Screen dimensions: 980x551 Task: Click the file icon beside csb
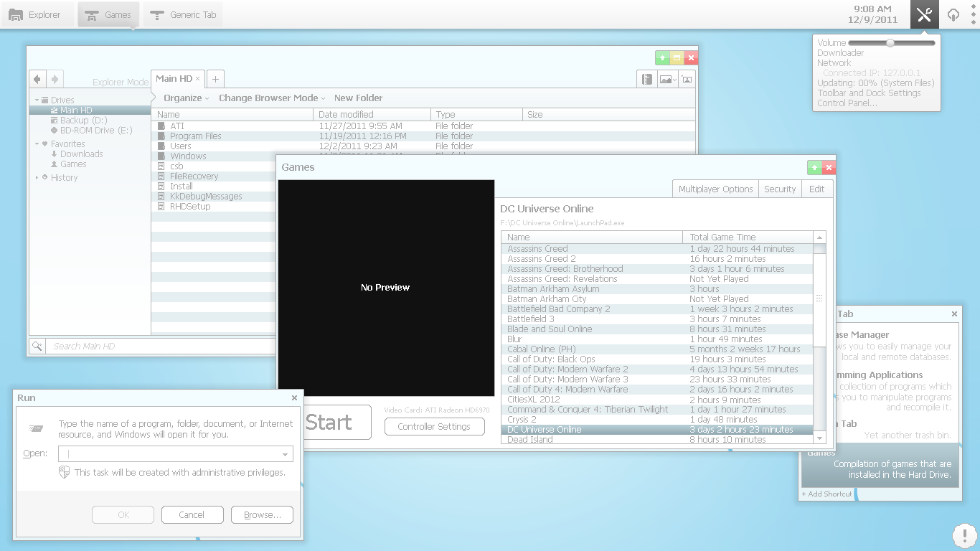pyautogui.click(x=161, y=166)
